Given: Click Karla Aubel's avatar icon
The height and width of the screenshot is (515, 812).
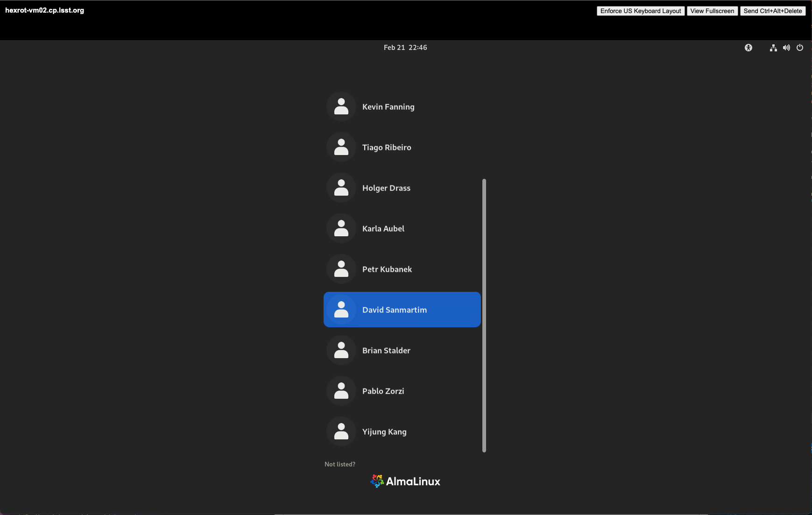Looking at the screenshot, I should [341, 228].
